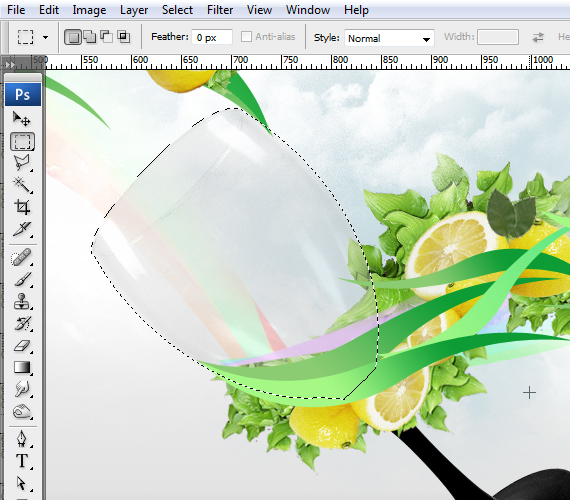Select the Pen tool
The width and height of the screenshot is (570, 500).
click(x=22, y=439)
